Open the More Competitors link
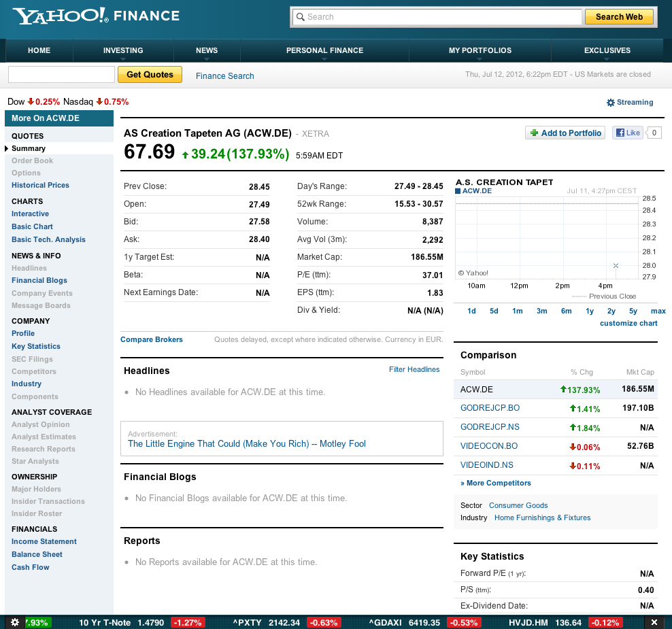 [495, 483]
